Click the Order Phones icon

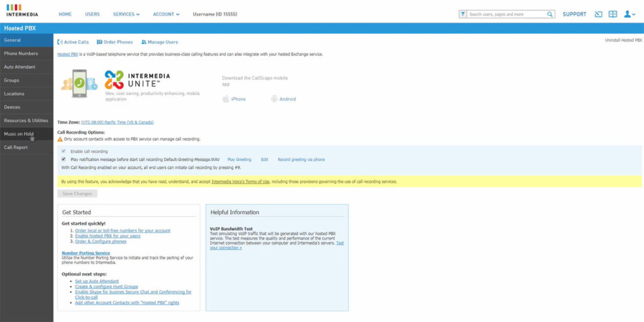click(x=99, y=42)
